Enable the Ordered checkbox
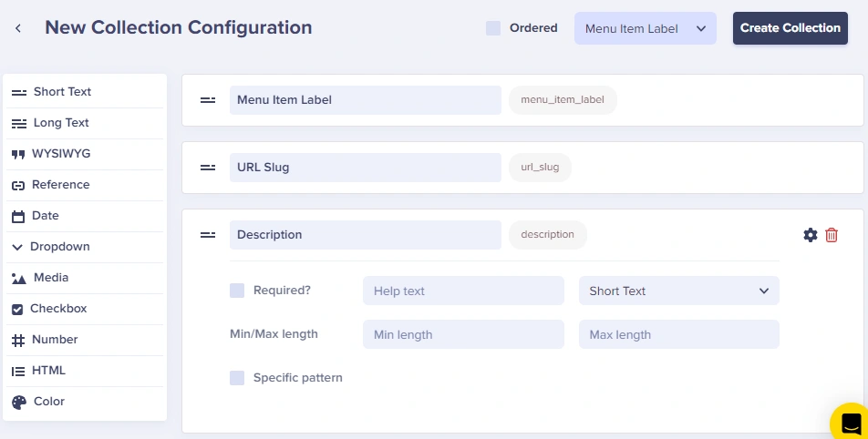 point(493,28)
